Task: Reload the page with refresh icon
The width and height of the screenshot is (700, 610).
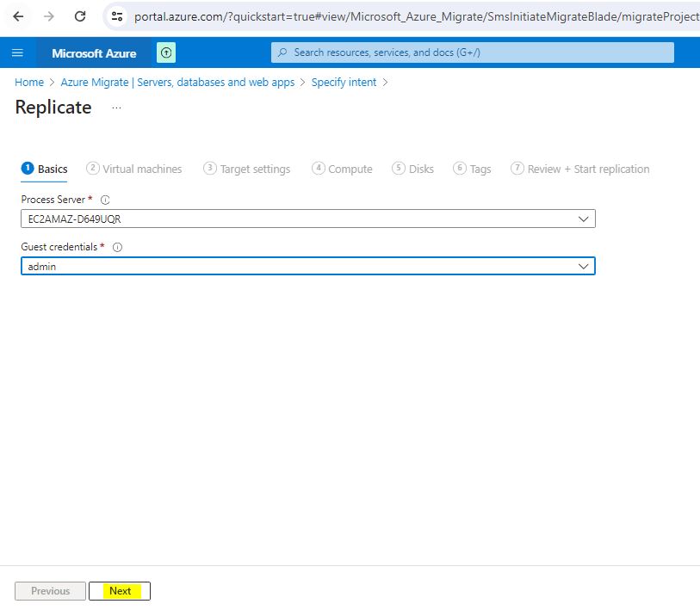Action: click(x=80, y=16)
